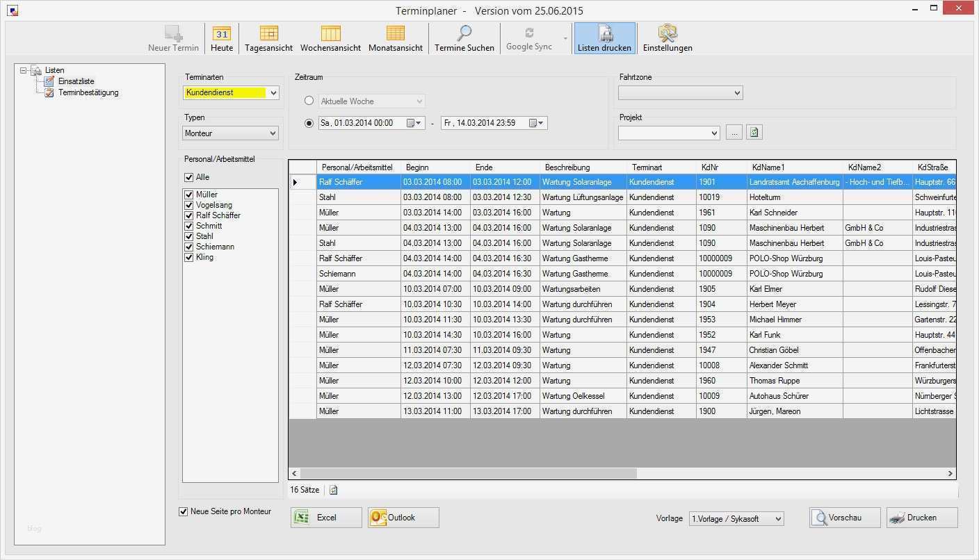Click the Personal/Arbeitsmittel column header
The width and height of the screenshot is (979, 560).
tap(359, 167)
